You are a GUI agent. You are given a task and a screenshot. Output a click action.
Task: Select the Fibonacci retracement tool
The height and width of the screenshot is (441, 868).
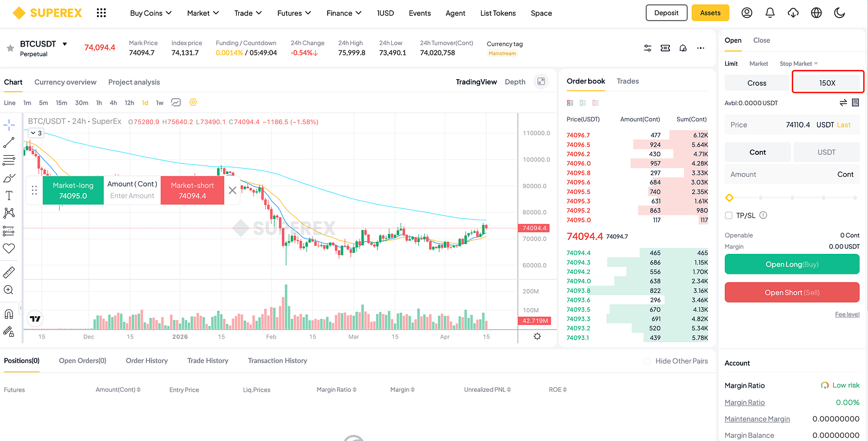9,160
